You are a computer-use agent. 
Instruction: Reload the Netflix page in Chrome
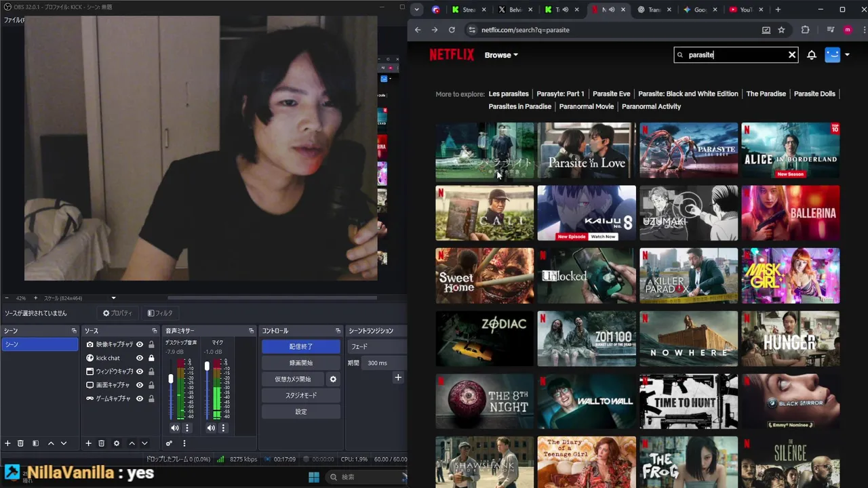(452, 30)
